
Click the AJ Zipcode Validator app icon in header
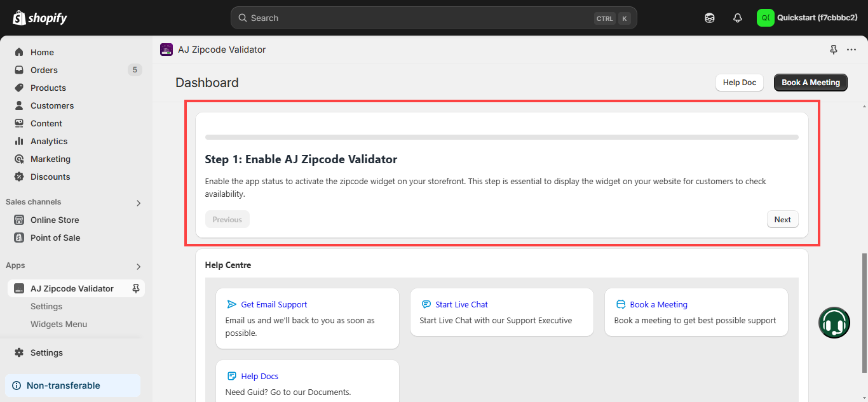166,50
